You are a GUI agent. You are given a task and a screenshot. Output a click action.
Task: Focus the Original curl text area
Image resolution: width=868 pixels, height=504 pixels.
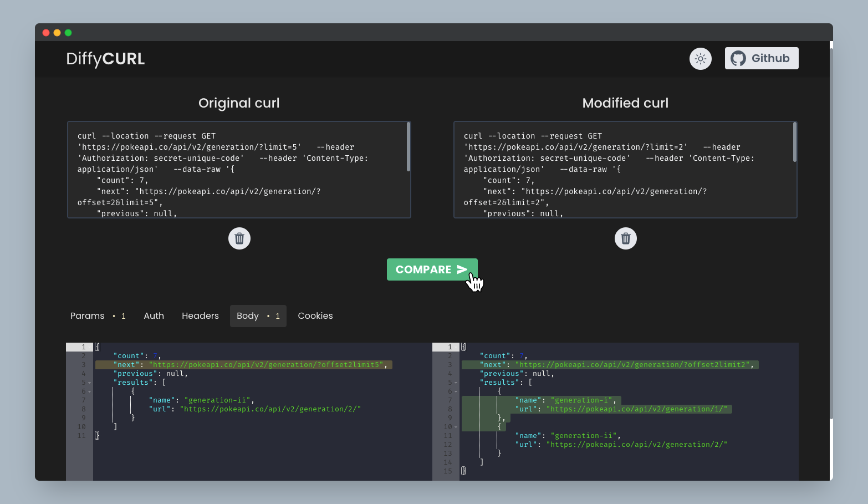click(239, 170)
